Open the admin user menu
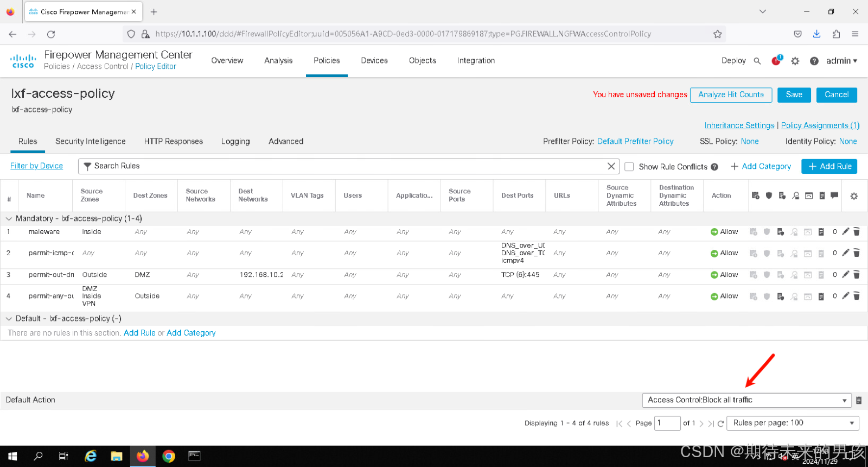Viewport: 868px width, 467px height. click(841, 61)
